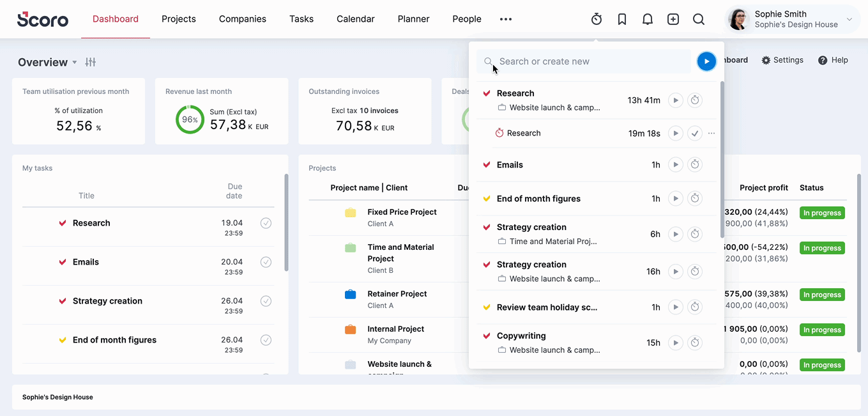The height and width of the screenshot is (416, 868).
Task: Click the green folder icon of Time and Material Project
Action: pyautogui.click(x=350, y=248)
